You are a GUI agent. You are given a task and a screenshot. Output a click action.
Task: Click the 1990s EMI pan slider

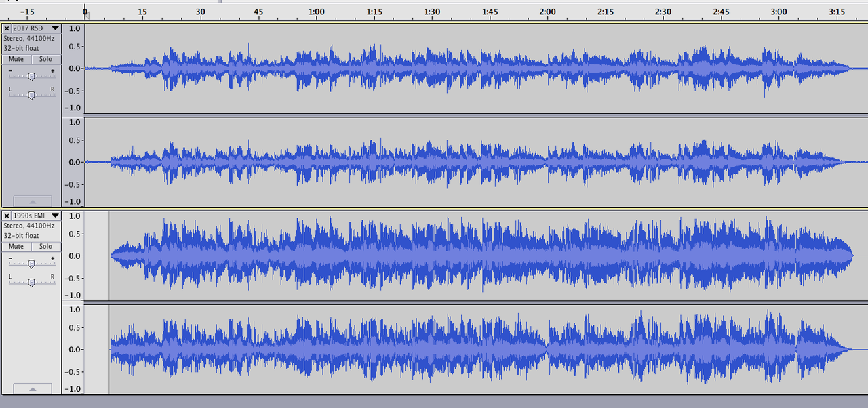(31, 282)
